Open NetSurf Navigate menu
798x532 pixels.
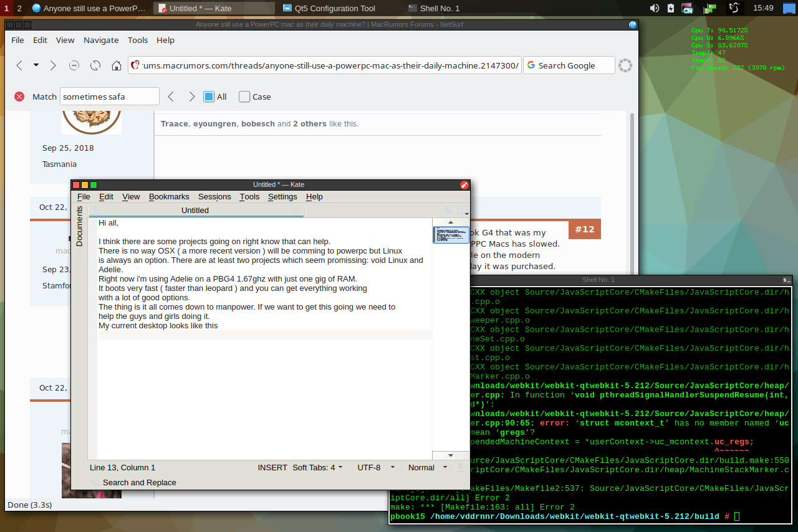click(101, 40)
